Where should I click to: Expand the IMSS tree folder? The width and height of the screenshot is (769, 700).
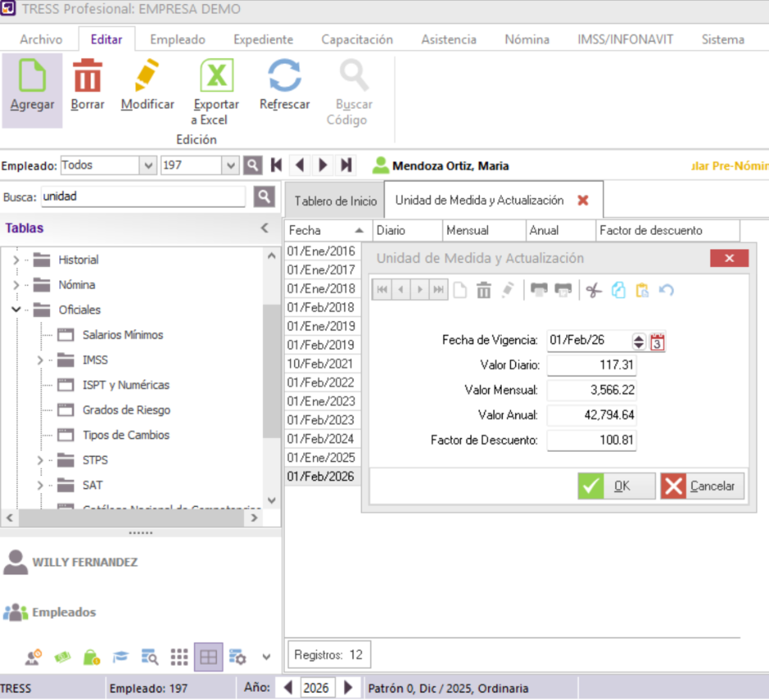click(40, 360)
